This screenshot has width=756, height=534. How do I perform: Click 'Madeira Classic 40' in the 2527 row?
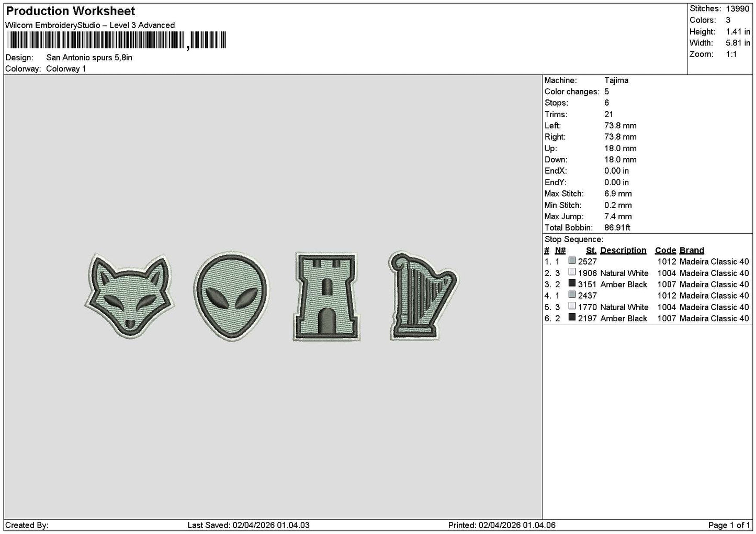(714, 262)
